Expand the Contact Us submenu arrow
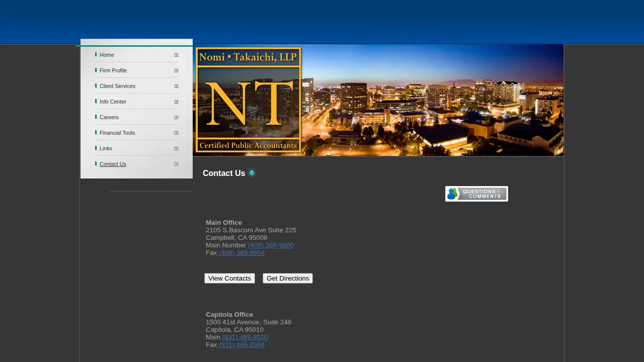This screenshot has width=644, height=362. (176, 164)
